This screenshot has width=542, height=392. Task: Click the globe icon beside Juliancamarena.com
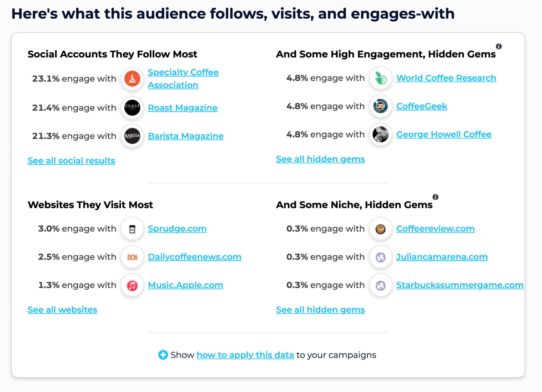[x=380, y=257]
